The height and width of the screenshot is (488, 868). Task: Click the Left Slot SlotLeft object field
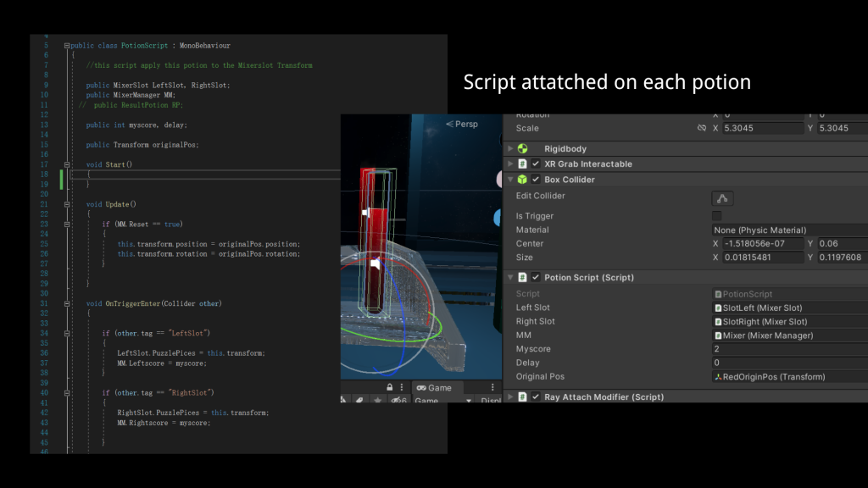pyautogui.click(x=789, y=308)
